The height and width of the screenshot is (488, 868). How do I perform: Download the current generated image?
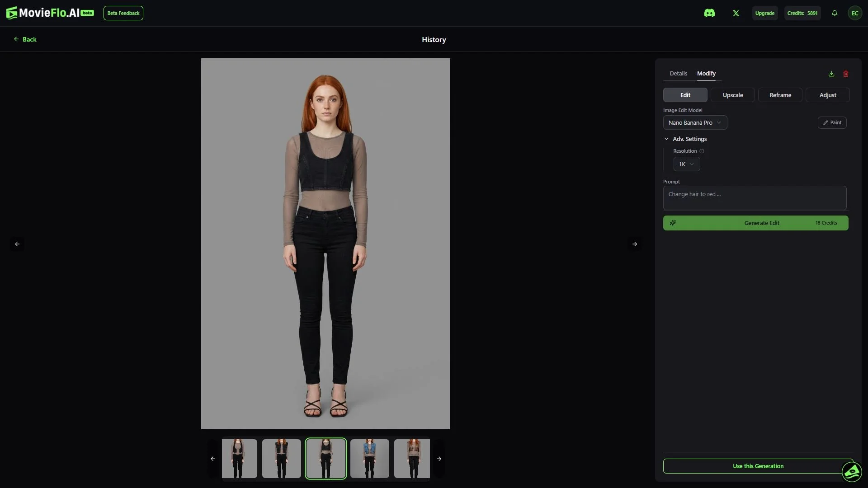[x=831, y=73]
